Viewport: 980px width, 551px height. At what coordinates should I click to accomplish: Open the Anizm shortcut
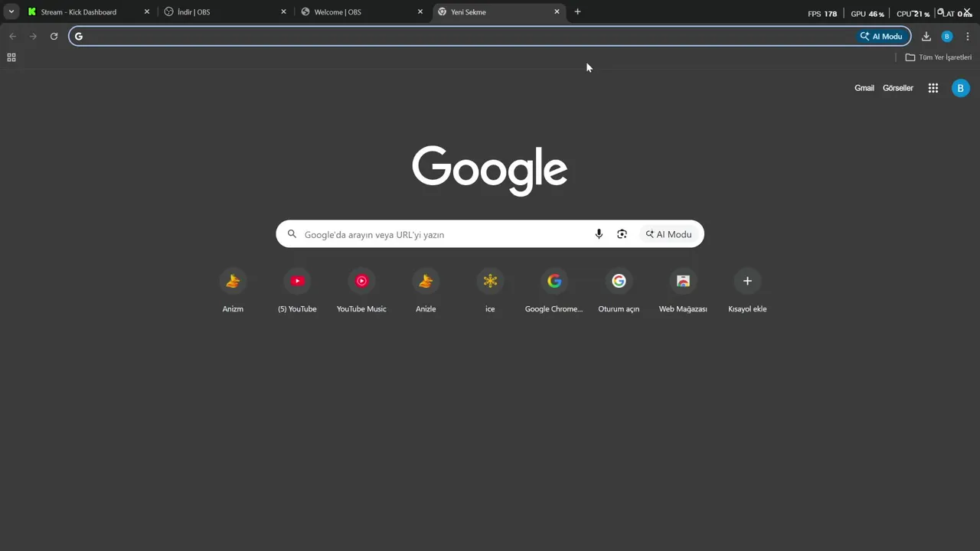point(233,292)
